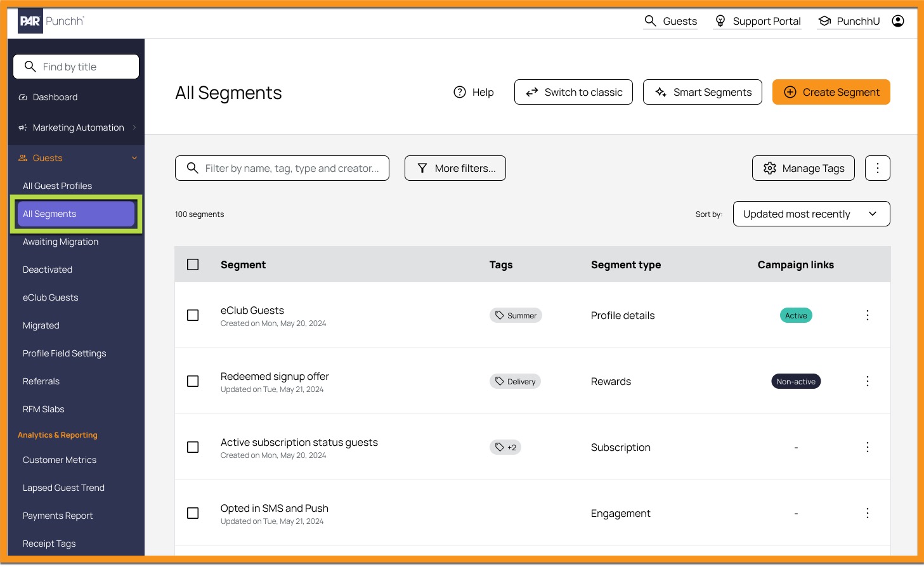Viewport: 924px width, 567px height.
Task: Open More filters
Action: click(455, 168)
